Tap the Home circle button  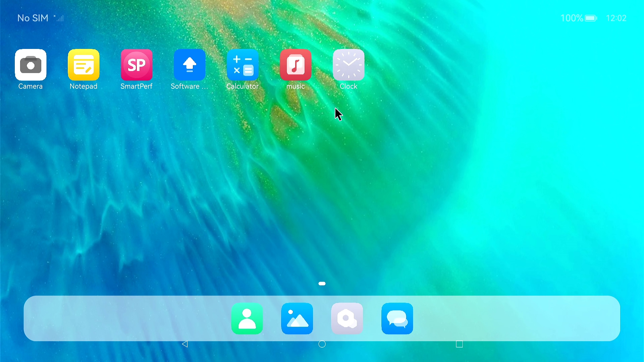click(322, 344)
